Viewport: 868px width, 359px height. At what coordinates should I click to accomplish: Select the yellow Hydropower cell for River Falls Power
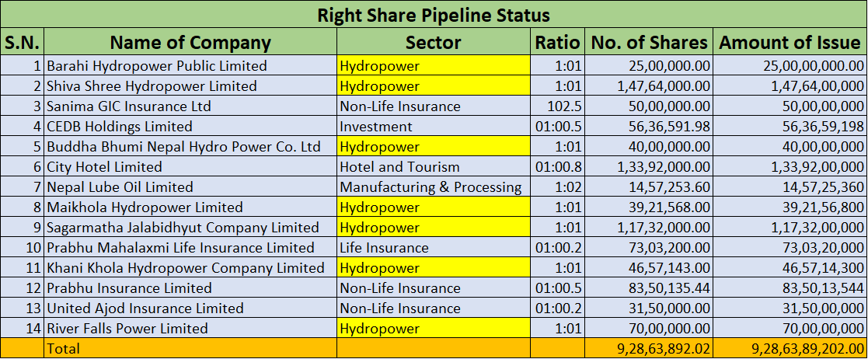pos(434,328)
